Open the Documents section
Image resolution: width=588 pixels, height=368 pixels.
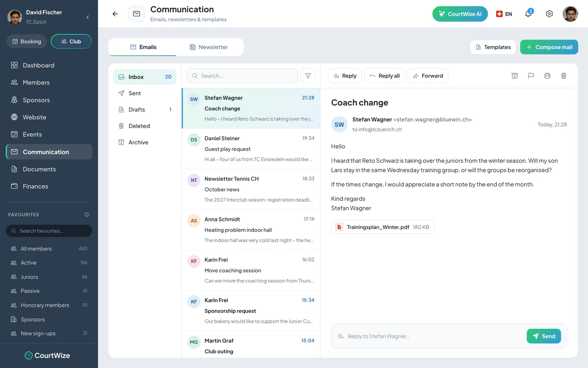49,169
